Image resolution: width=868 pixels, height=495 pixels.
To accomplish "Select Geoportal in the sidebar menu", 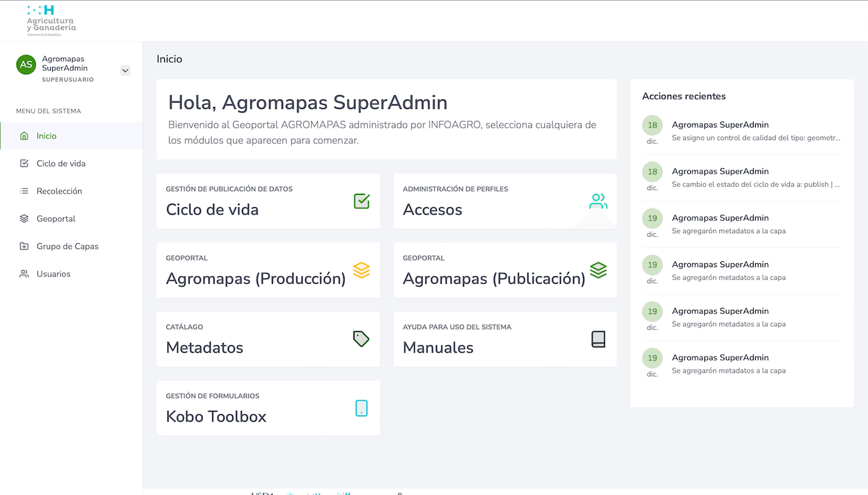I will coord(71,218).
